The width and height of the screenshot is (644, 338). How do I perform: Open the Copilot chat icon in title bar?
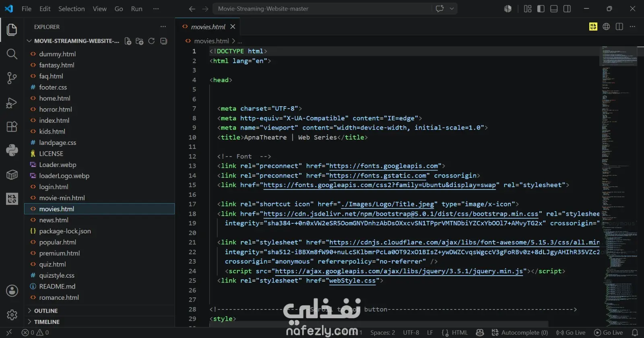click(x=440, y=8)
